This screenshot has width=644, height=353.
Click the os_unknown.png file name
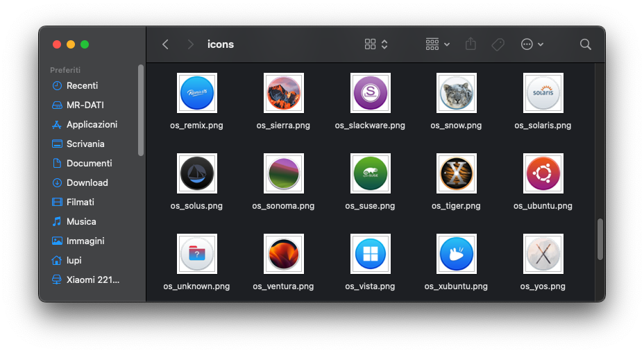point(196,286)
